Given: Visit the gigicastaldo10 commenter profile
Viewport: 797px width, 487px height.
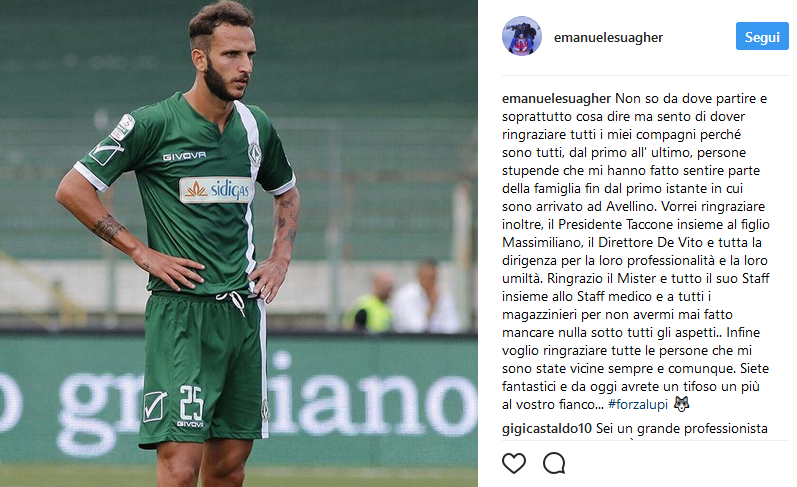Looking at the screenshot, I should coord(547,429).
